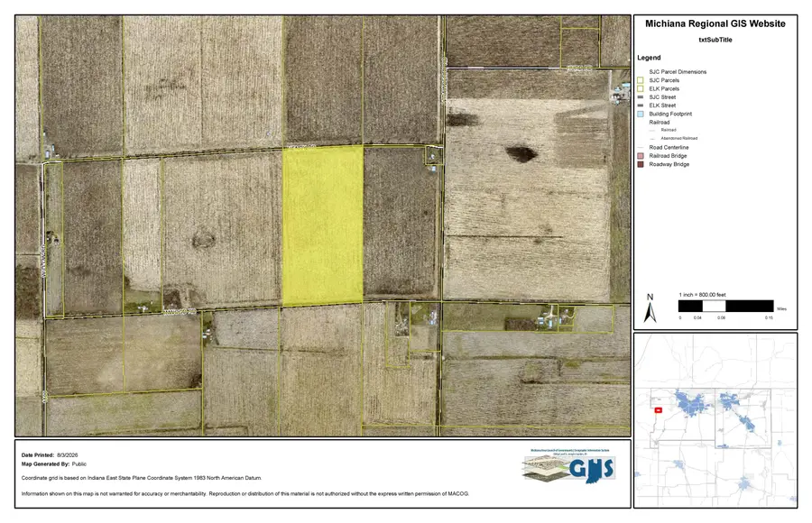Click the ELK Parcels legend symbol
This screenshot has height=523, width=812.
coord(640,88)
